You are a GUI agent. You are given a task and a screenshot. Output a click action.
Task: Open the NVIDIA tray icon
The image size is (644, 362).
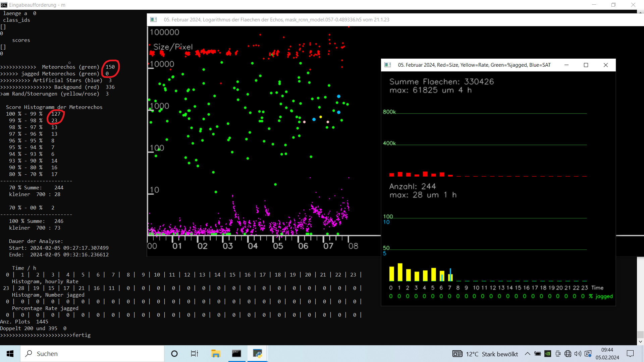548,354
